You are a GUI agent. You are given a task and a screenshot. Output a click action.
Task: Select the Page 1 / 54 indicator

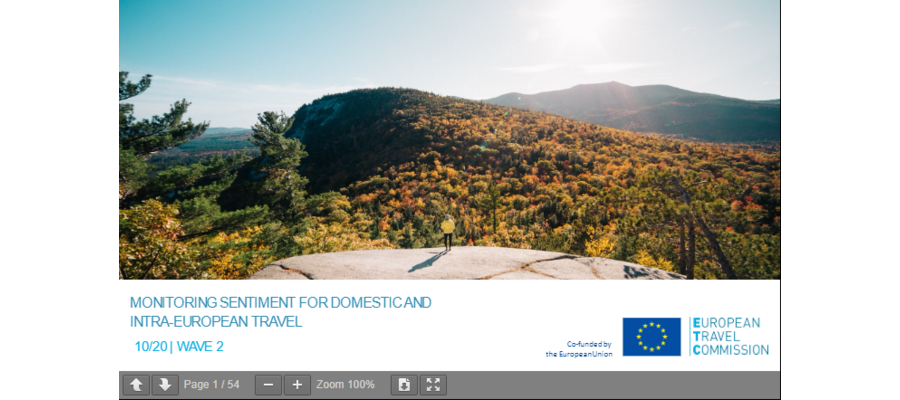pos(211,385)
